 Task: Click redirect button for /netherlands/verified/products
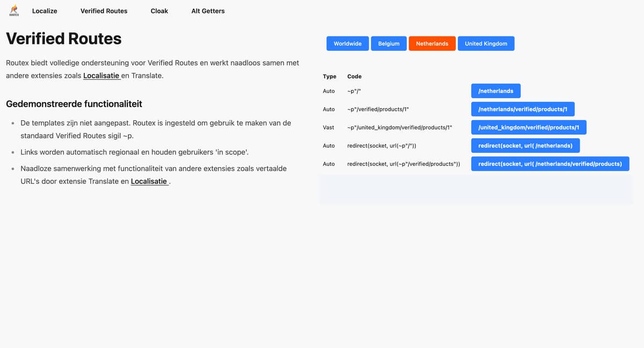(x=550, y=164)
